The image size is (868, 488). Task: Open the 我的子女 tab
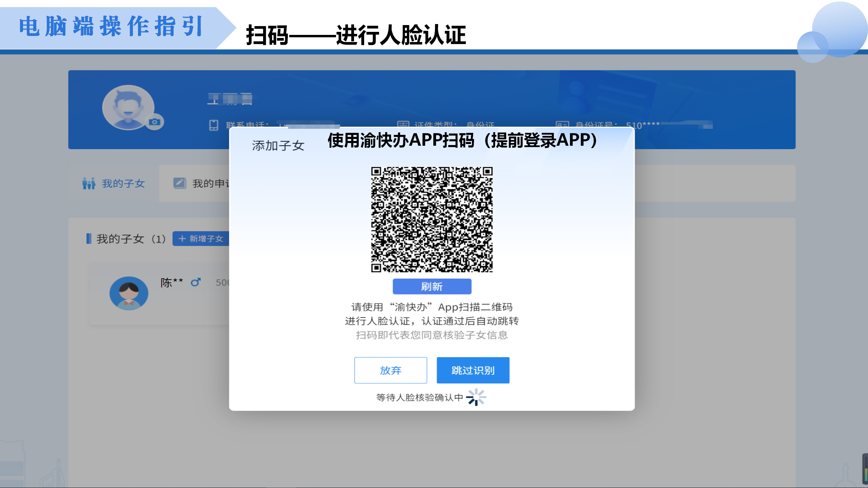click(x=114, y=183)
